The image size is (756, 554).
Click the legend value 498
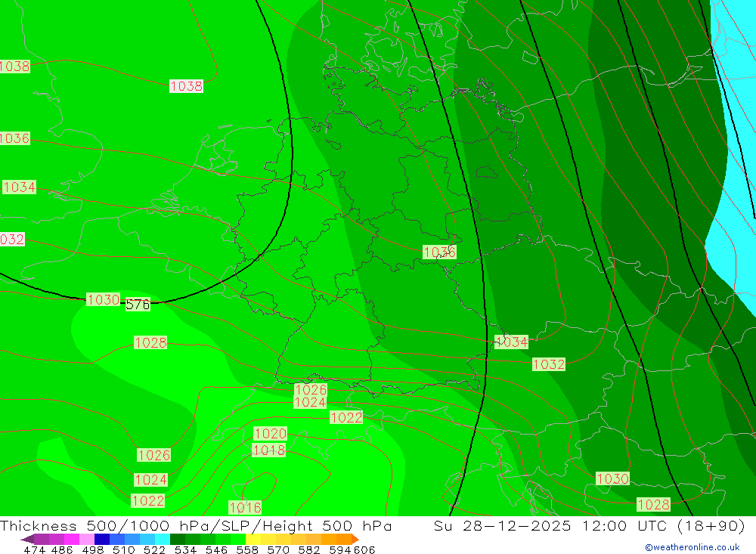tap(92, 550)
